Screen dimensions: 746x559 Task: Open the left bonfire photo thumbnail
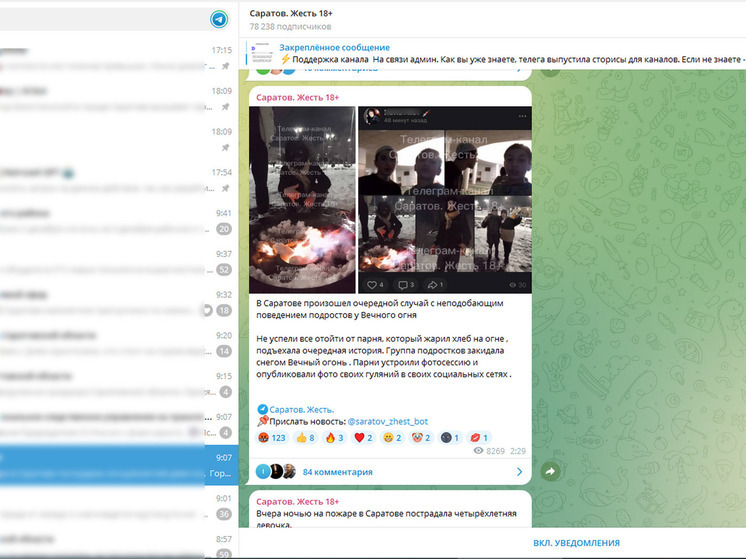301,200
